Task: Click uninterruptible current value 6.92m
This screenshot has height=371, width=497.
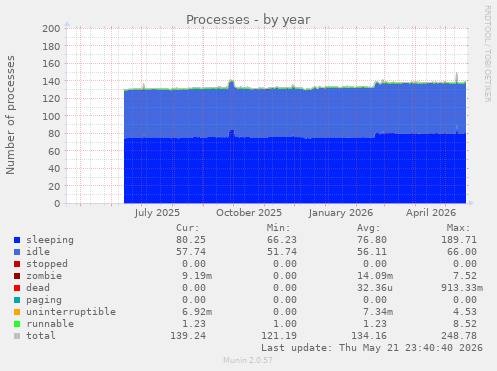Action: click(x=197, y=312)
